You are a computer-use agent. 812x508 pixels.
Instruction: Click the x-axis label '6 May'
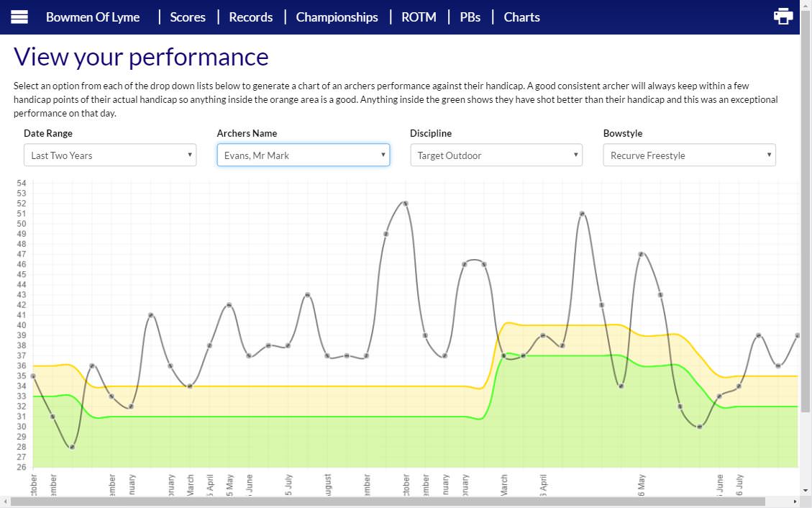[641, 485]
